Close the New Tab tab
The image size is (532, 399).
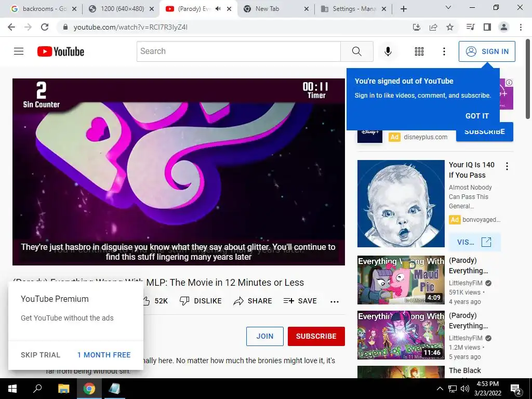[x=307, y=9]
